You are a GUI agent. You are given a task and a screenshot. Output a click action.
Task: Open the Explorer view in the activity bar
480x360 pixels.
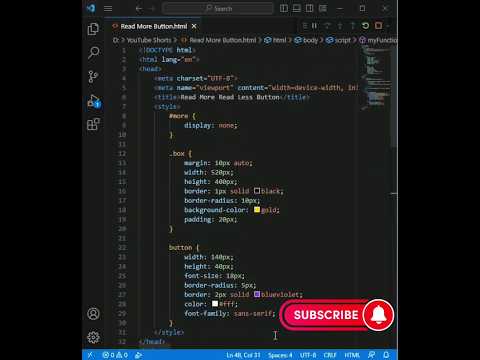pyautogui.click(x=93, y=29)
